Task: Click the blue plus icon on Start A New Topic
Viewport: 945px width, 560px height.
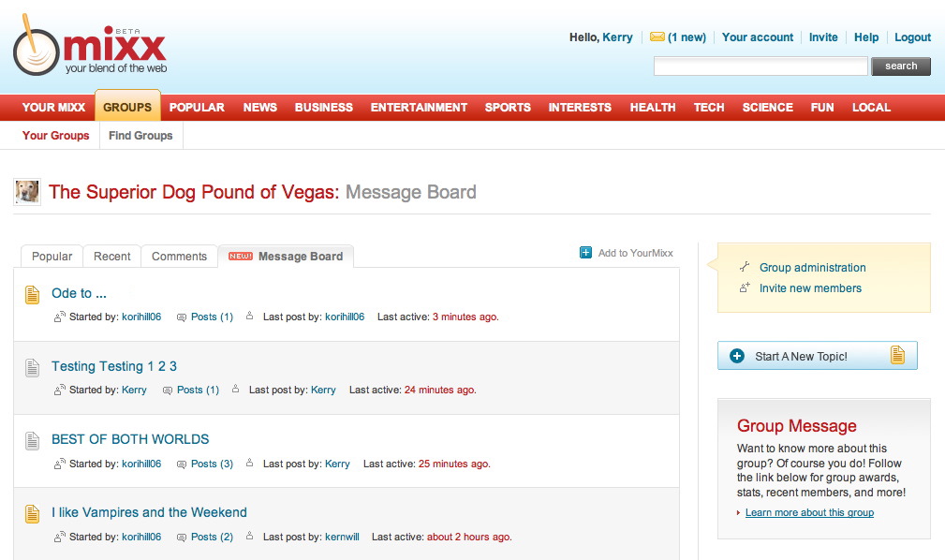Action: 737,356
